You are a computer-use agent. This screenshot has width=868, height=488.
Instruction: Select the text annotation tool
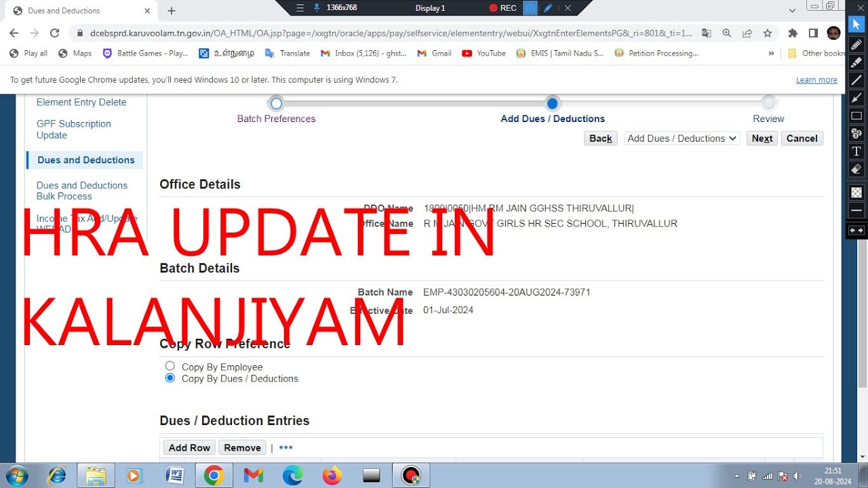[x=856, y=151]
